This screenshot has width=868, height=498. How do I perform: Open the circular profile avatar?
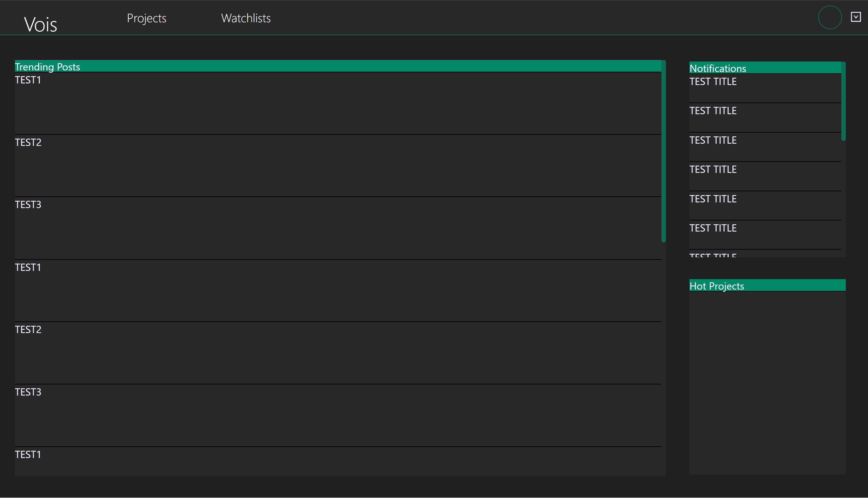click(x=829, y=17)
